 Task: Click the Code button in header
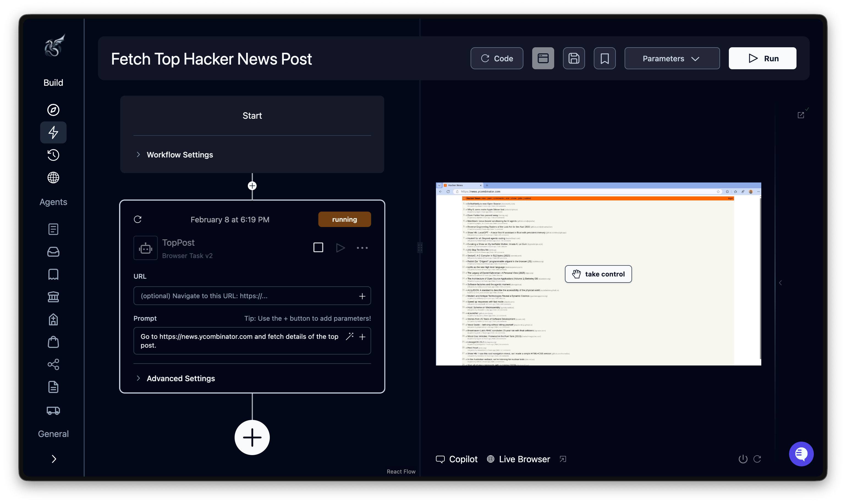click(497, 59)
